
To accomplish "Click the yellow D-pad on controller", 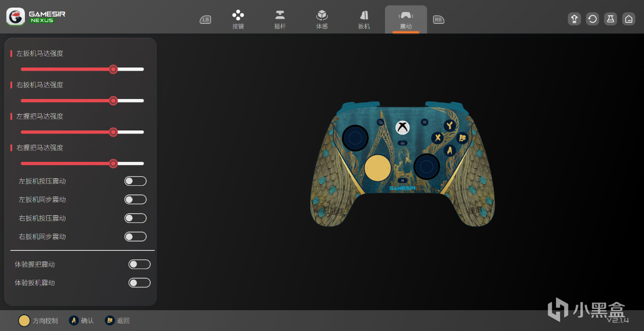I will point(378,168).
